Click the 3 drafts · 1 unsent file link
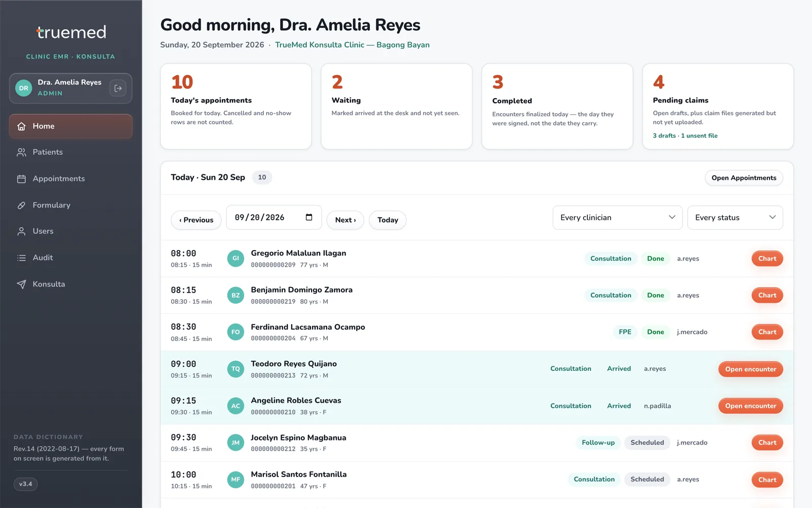Image resolution: width=812 pixels, height=508 pixels. point(685,136)
